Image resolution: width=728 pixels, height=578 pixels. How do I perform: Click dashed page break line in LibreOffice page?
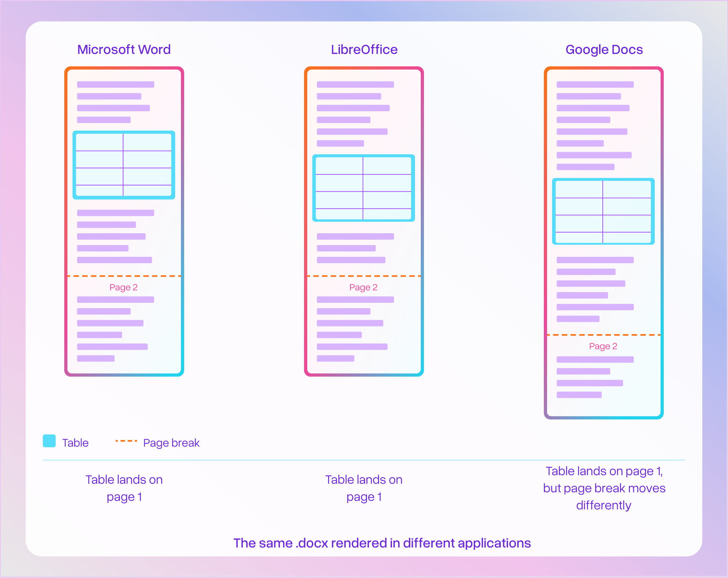click(364, 276)
